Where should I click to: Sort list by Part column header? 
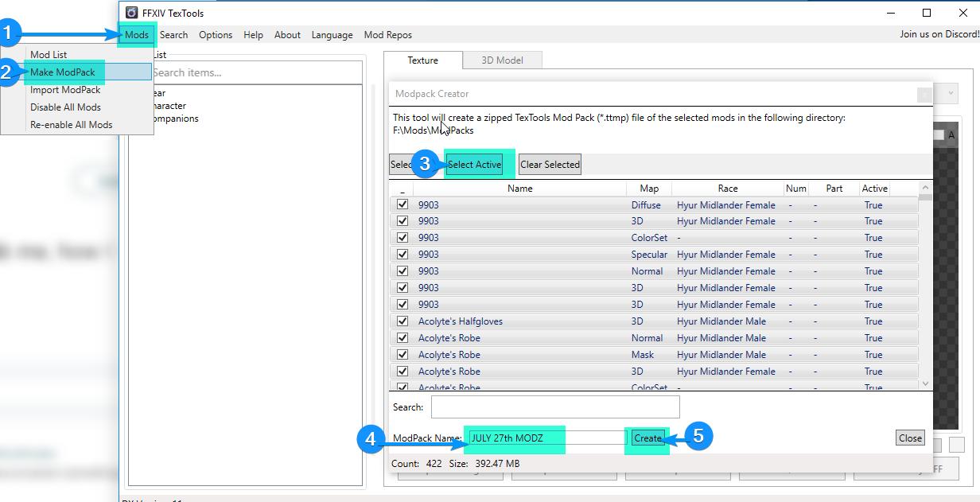tap(834, 189)
